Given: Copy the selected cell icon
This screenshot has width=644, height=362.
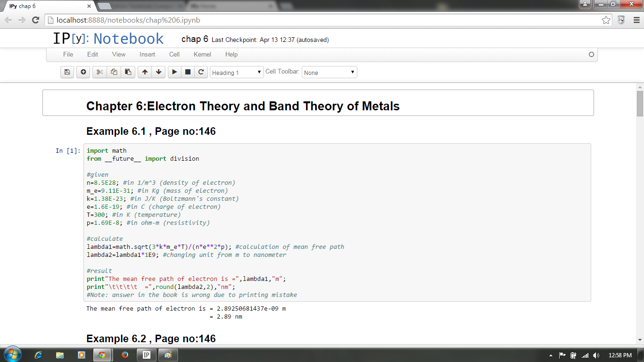Looking at the screenshot, I should pos(114,72).
